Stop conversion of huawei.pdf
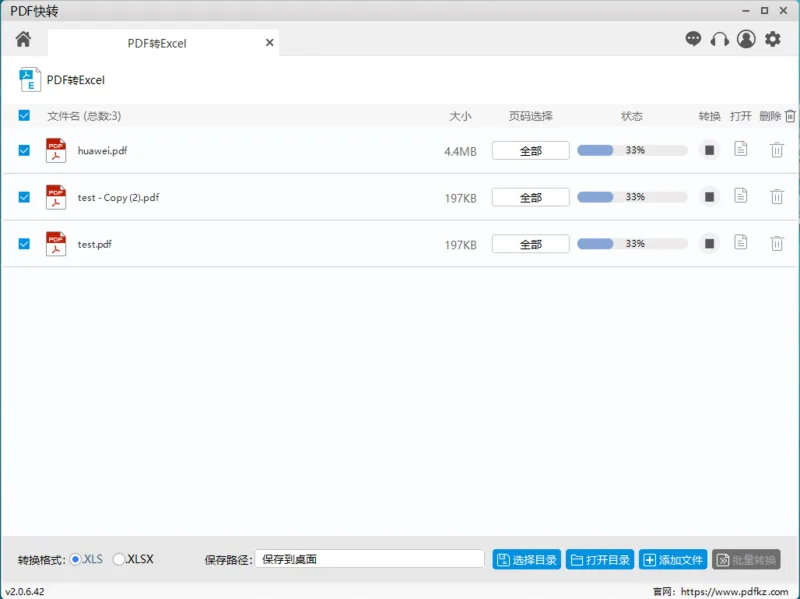 pos(709,150)
